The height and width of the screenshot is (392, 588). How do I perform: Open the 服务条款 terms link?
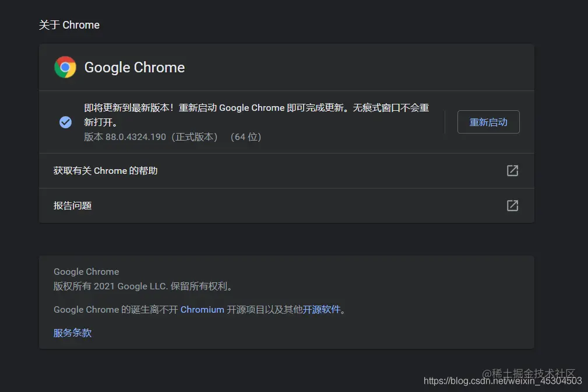coord(72,332)
